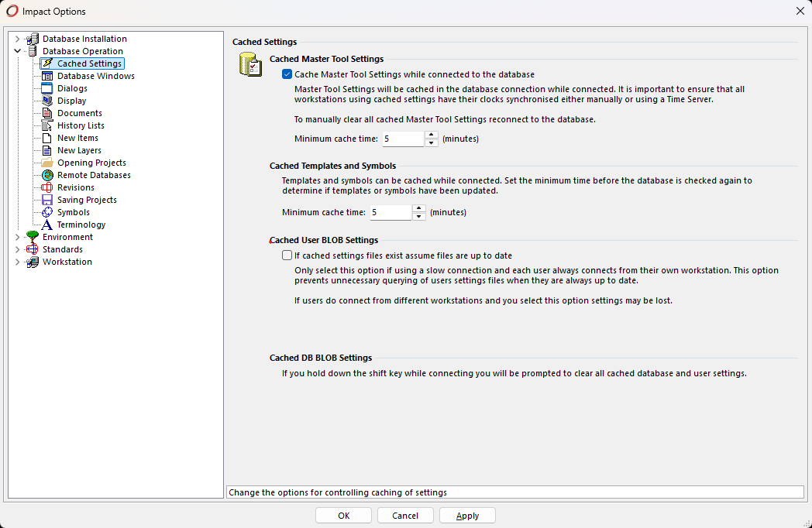Screen dimensions: 812x528
Task: Increase Master Tool minimum cache time
Action: 432,135
